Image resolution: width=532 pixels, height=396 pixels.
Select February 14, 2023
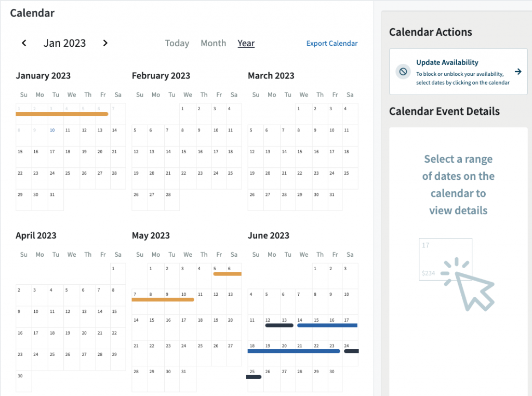pyautogui.click(x=171, y=157)
